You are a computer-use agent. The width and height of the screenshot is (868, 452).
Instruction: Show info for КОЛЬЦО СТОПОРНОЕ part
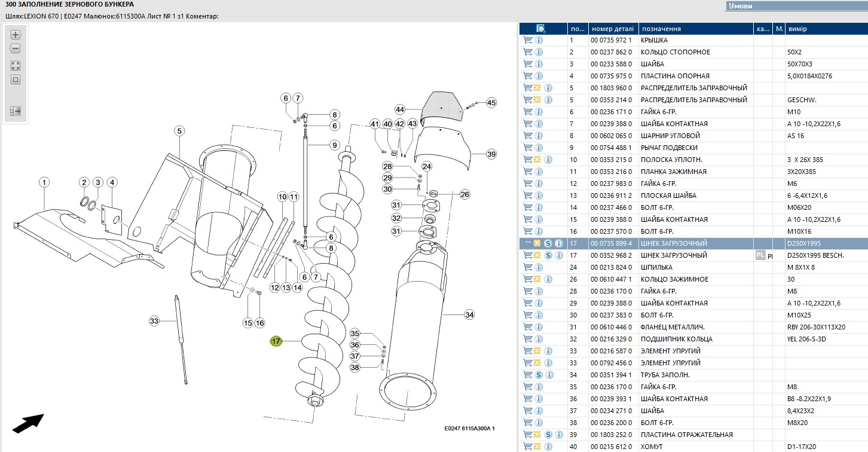click(x=539, y=52)
